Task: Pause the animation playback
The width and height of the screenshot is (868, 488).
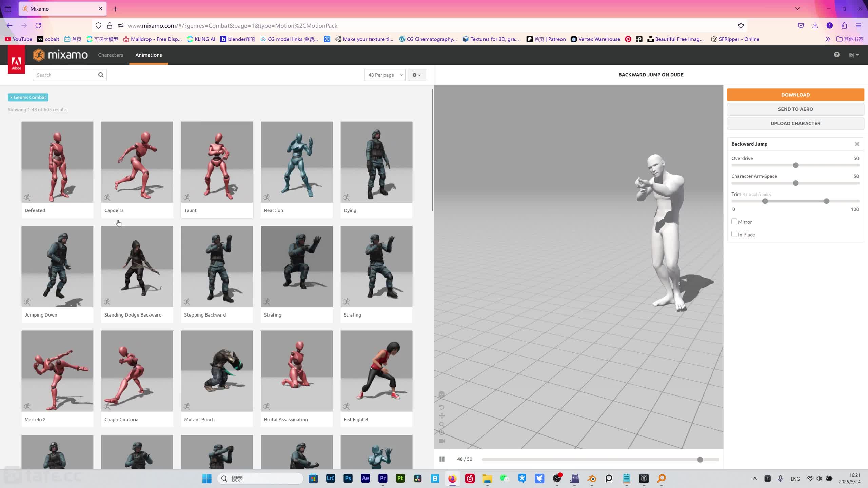Action: [x=442, y=459]
